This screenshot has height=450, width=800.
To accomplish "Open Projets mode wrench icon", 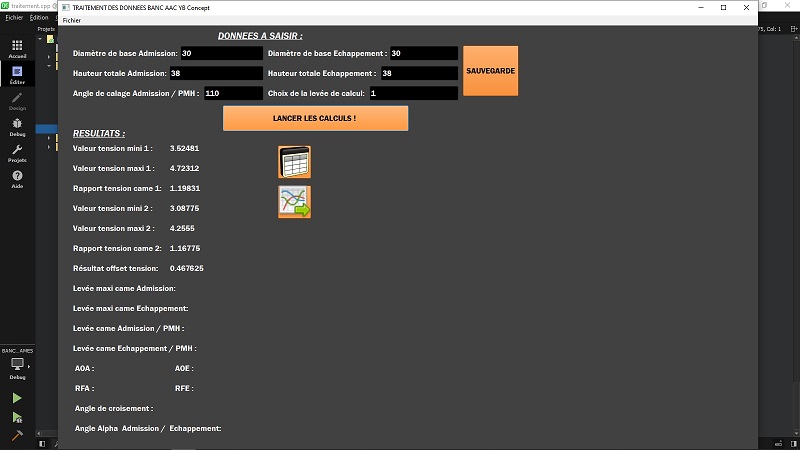I will tap(17, 153).
